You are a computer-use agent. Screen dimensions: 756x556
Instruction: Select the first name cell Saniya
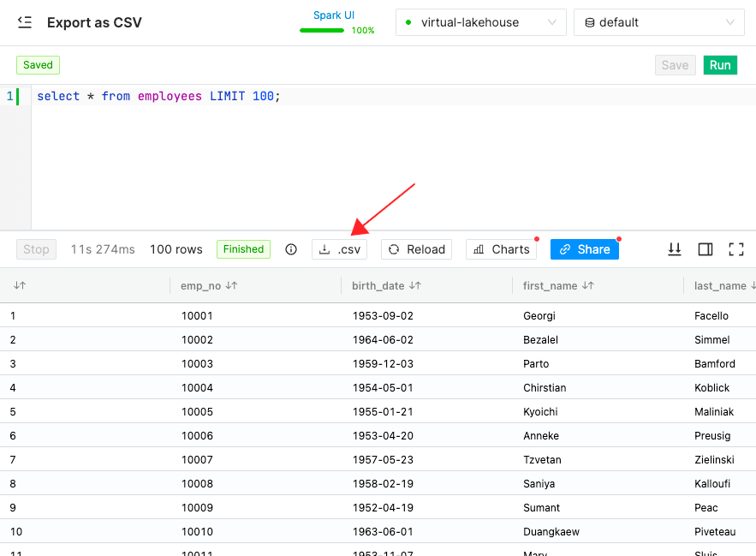(539, 483)
